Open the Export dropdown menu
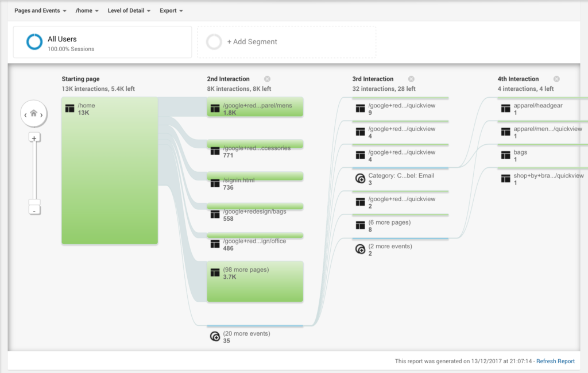Image resolution: width=588 pixels, height=373 pixels. (171, 10)
